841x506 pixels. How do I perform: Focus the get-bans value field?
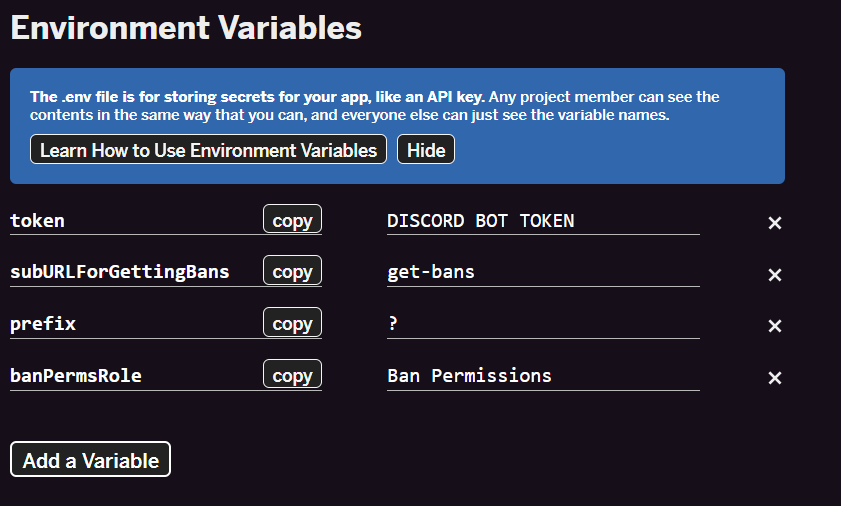tap(543, 272)
